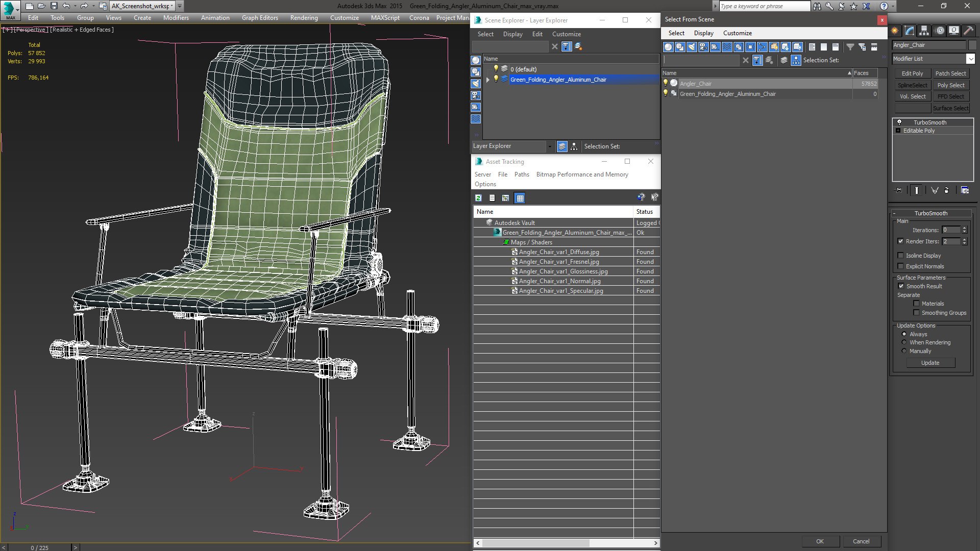Select Manually update option

tap(904, 351)
